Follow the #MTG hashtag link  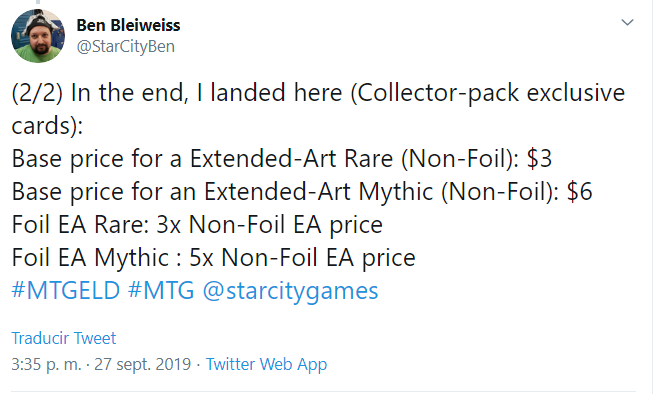click(161, 291)
